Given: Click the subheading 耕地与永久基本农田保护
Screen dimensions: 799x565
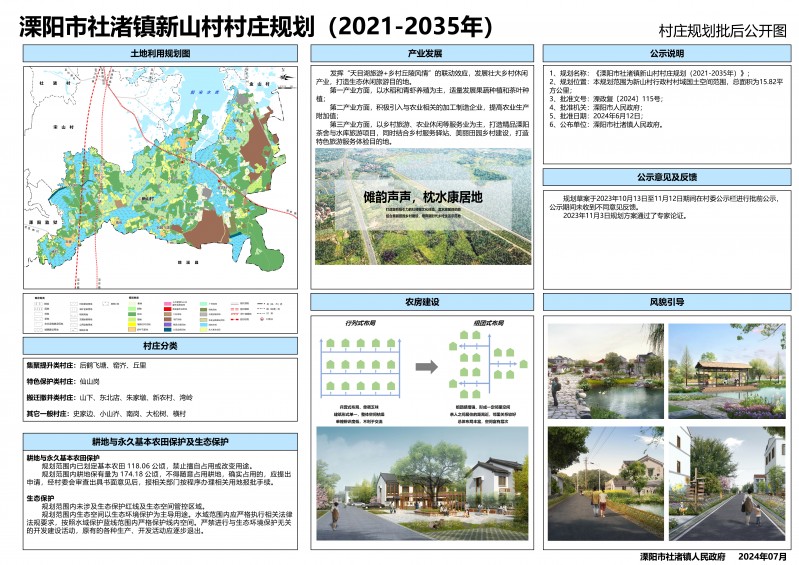Looking at the screenshot, I should 63,458.
